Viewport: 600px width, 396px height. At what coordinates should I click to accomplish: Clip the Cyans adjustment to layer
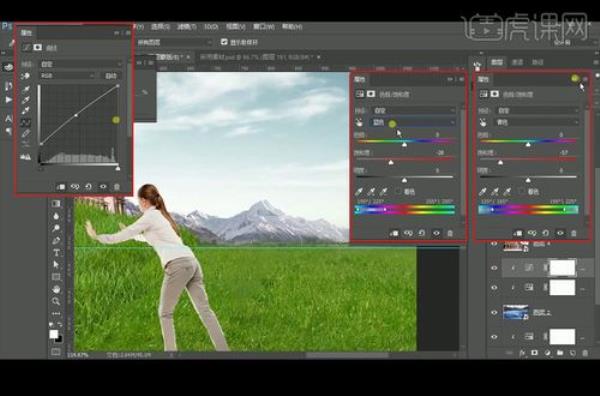(x=518, y=233)
